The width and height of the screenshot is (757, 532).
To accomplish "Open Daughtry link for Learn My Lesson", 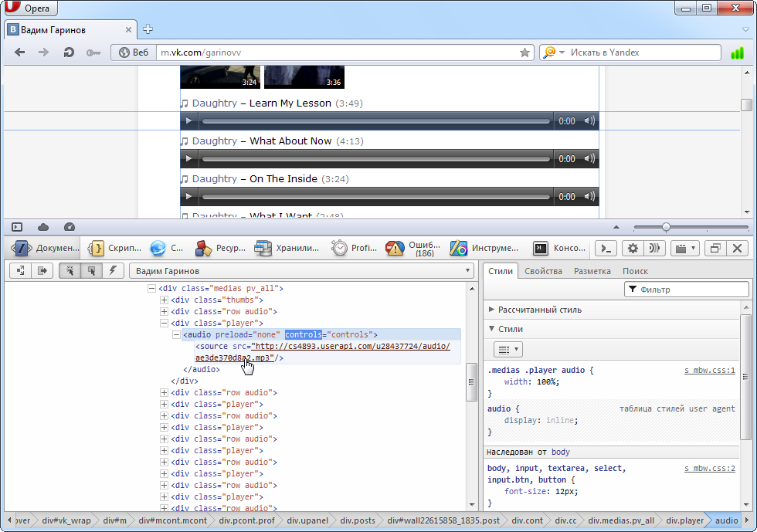I will pos(215,103).
